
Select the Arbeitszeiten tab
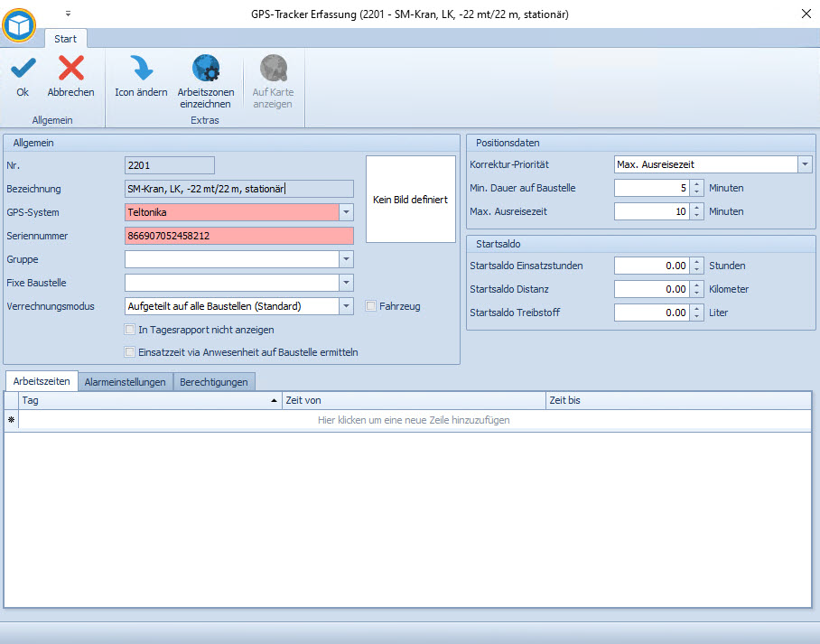(x=42, y=381)
